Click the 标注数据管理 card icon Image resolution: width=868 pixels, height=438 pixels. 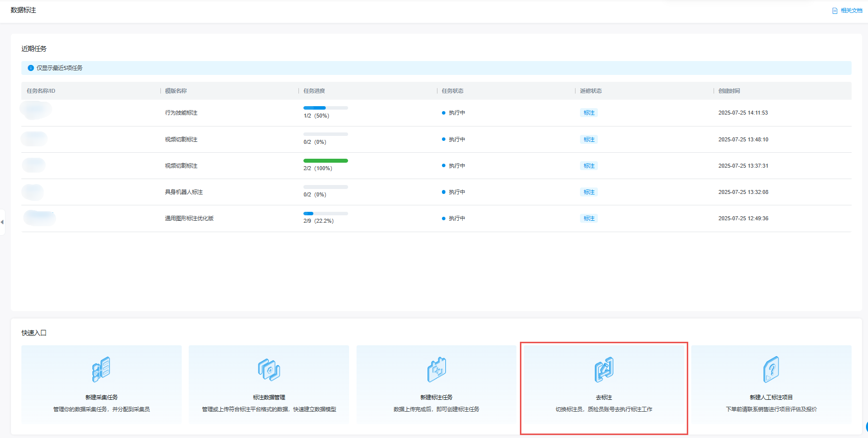(269, 370)
